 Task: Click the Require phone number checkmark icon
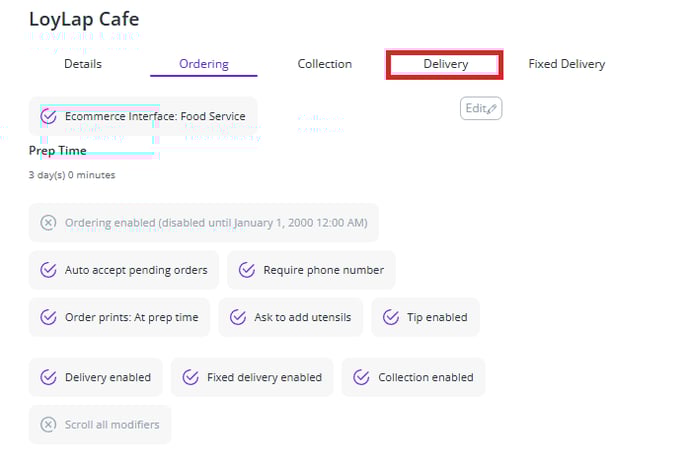coord(247,270)
